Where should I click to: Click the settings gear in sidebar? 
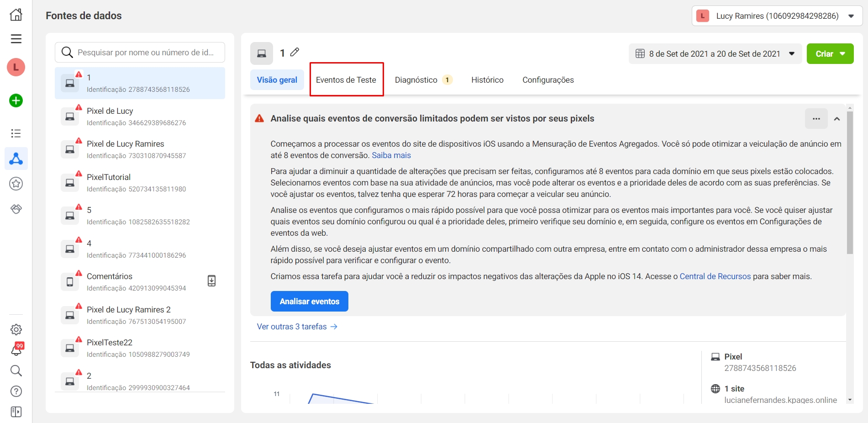tap(16, 329)
